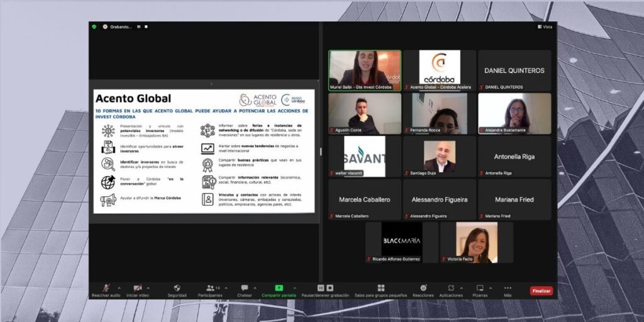Click 'nuevas tendencias' chart icon on slide

coord(208,148)
